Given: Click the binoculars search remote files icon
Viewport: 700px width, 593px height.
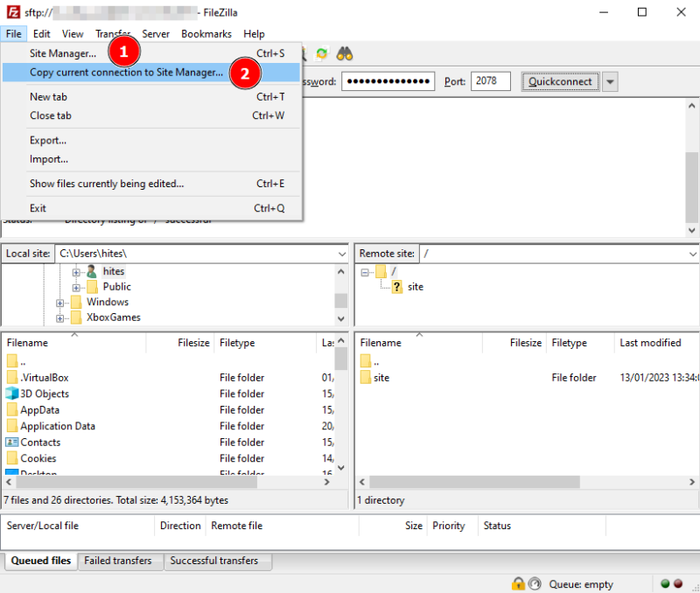Looking at the screenshot, I should 344,54.
